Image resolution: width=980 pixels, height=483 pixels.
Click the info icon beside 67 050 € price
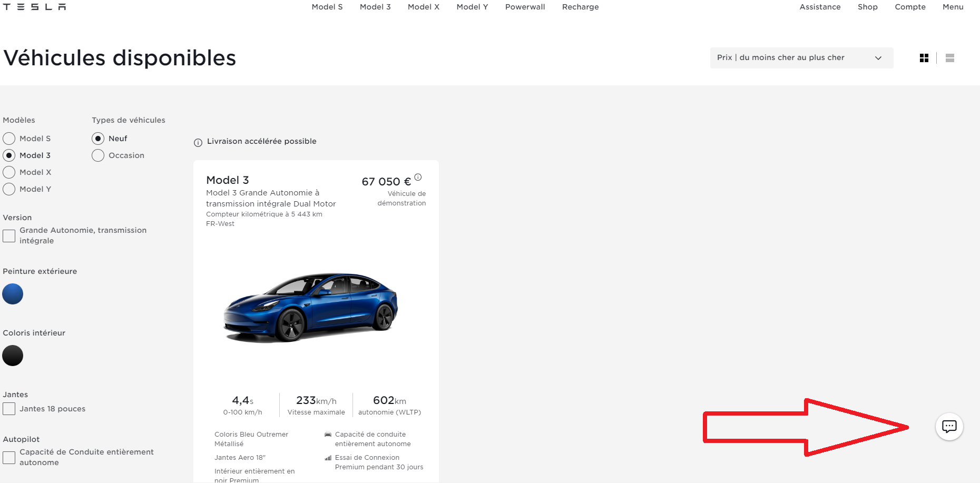(x=418, y=177)
